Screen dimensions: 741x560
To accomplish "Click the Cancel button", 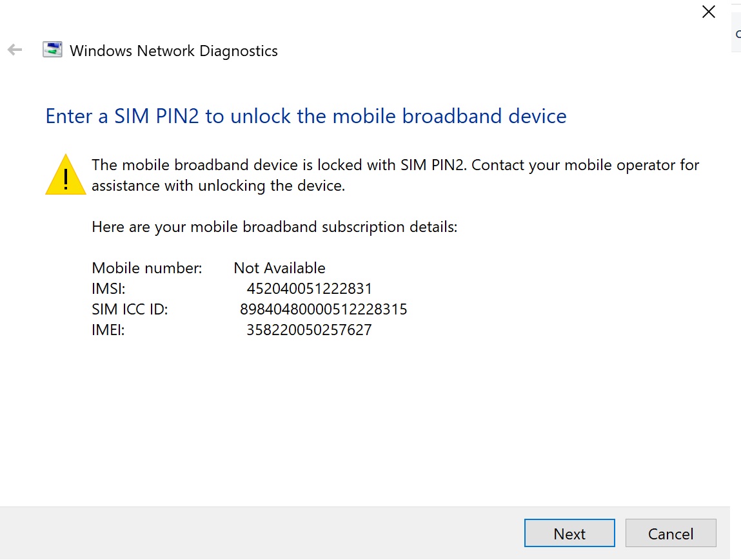I will point(671,533).
